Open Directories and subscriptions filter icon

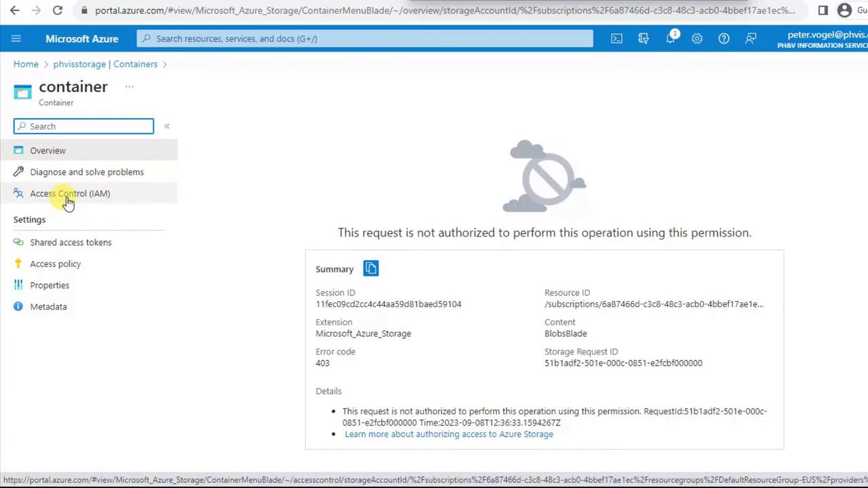coord(644,39)
